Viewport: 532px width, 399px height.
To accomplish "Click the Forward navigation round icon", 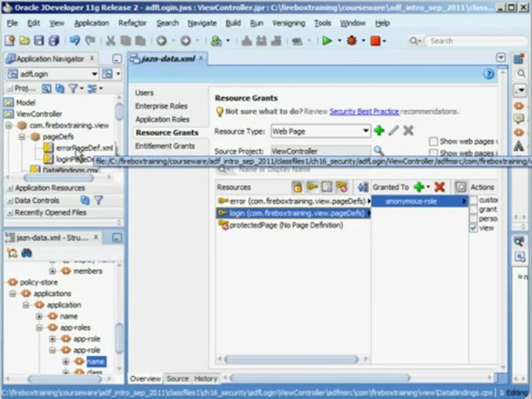I will tap(185, 40).
